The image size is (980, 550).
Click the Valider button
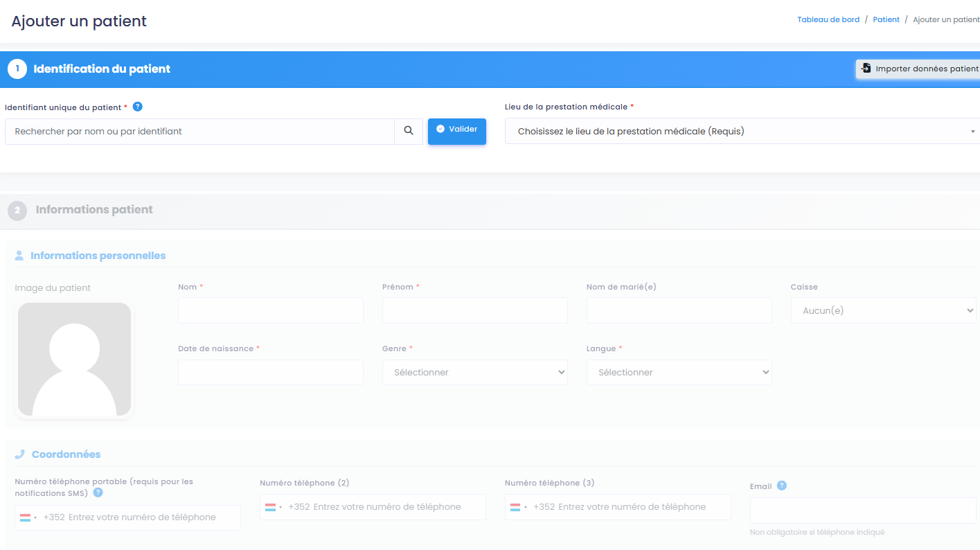[457, 131]
